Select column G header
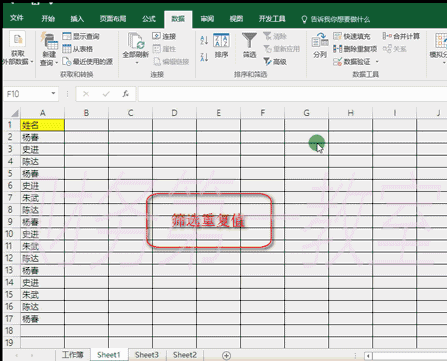This screenshot has height=361, width=447. coord(306,113)
